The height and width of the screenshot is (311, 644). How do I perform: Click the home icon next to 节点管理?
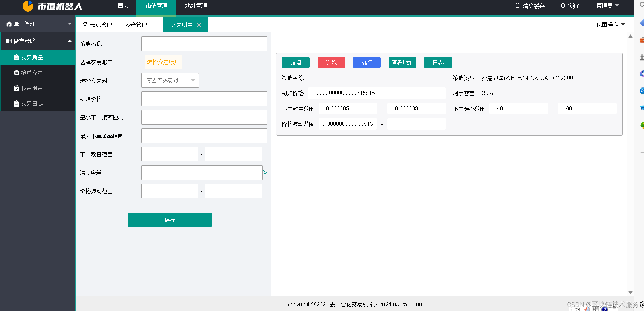pyautogui.click(x=85, y=24)
